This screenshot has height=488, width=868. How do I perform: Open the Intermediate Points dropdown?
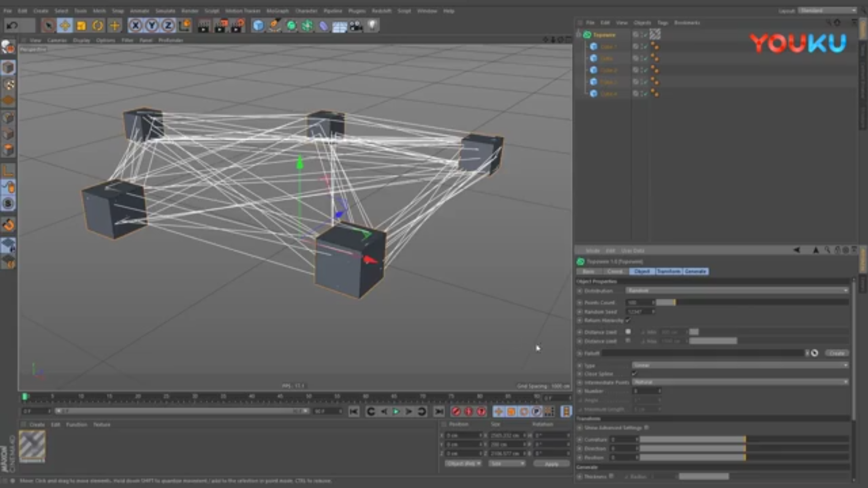coord(737,382)
